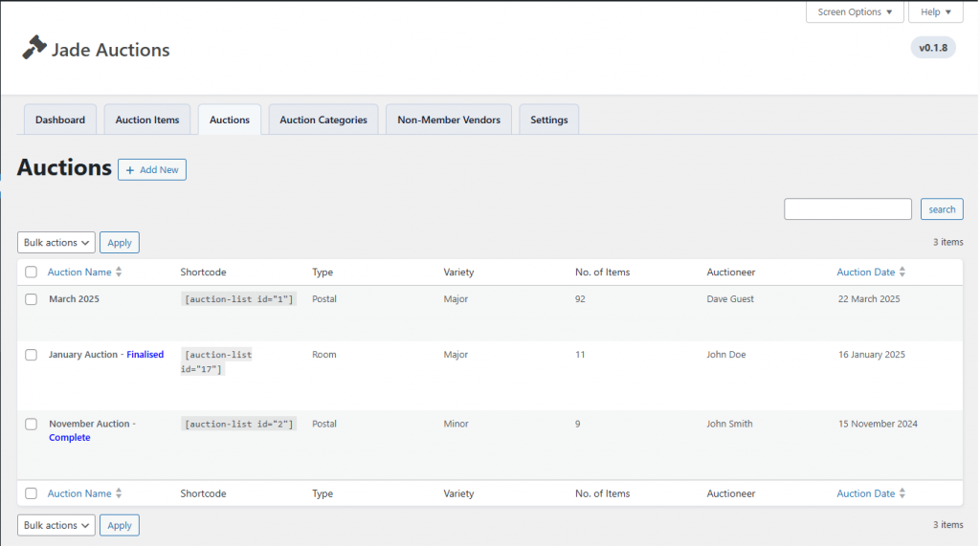
Task: Toggle the select-all checkbox in table header
Action: 32,273
